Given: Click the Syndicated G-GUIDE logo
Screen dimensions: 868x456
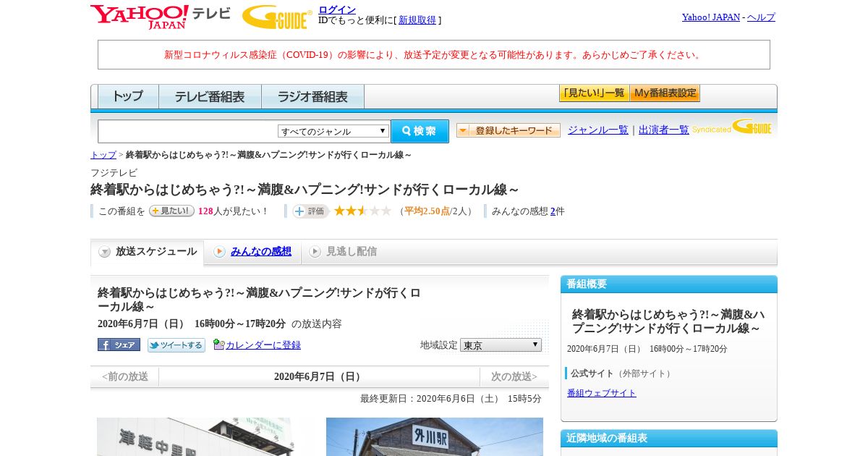Looking at the screenshot, I should click(732, 127).
